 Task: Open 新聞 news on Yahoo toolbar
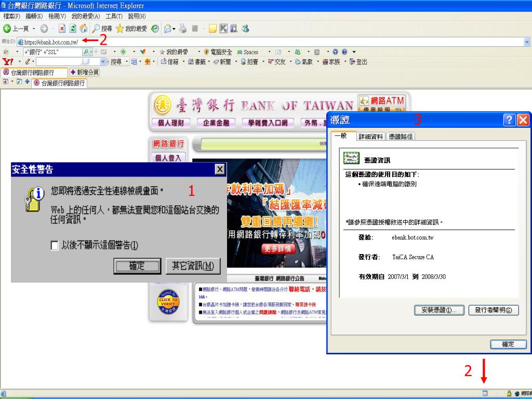point(222,62)
